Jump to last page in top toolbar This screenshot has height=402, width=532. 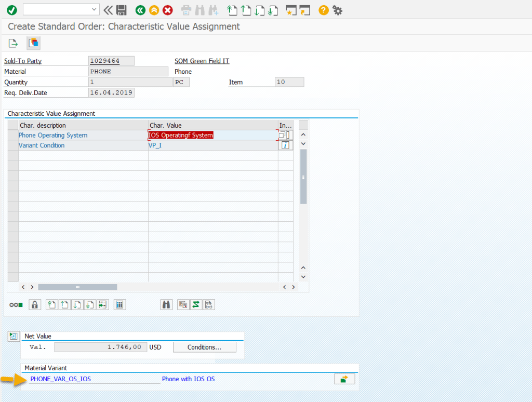(273, 10)
